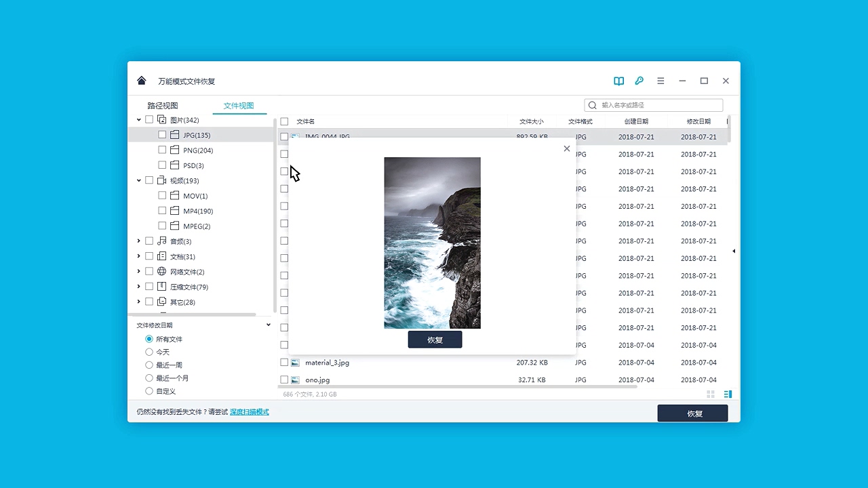Collapse the 文件修改日期 filter section
Screen dimensions: 868x488
[x=269, y=325]
